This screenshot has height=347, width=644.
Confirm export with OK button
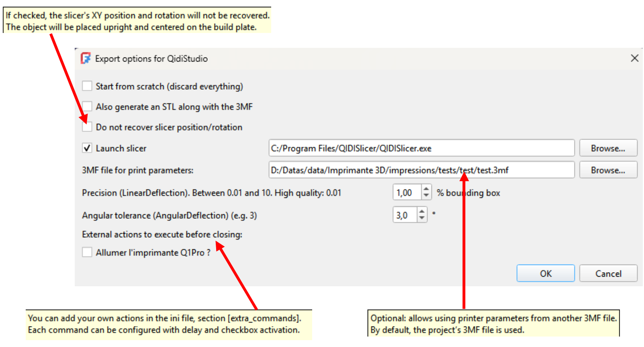546,273
